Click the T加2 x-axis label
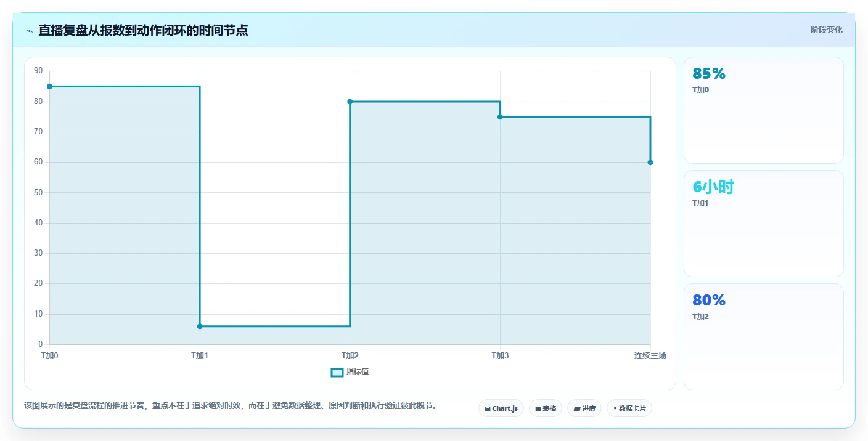The height and width of the screenshot is (441, 868). click(x=350, y=355)
